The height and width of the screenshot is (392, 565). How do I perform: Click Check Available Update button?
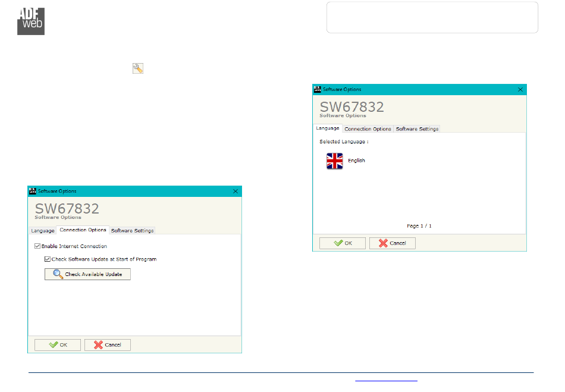(87, 274)
